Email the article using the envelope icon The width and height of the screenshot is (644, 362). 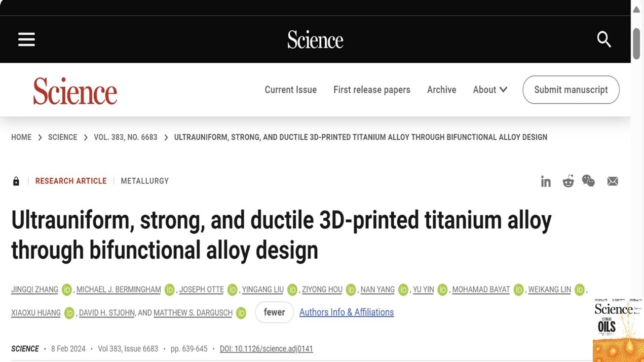coord(612,181)
